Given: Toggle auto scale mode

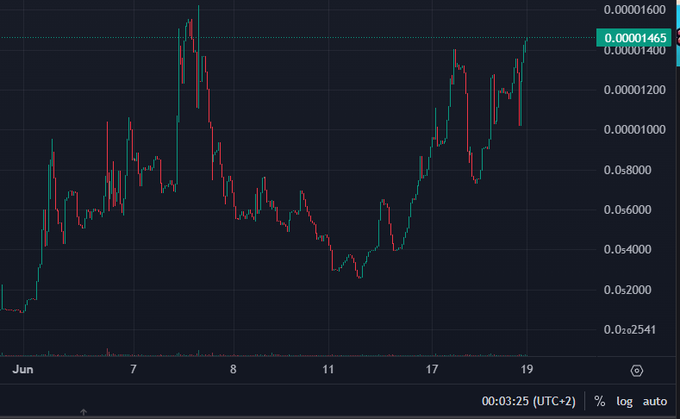Looking at the screenshot, I should pos(655,401).
